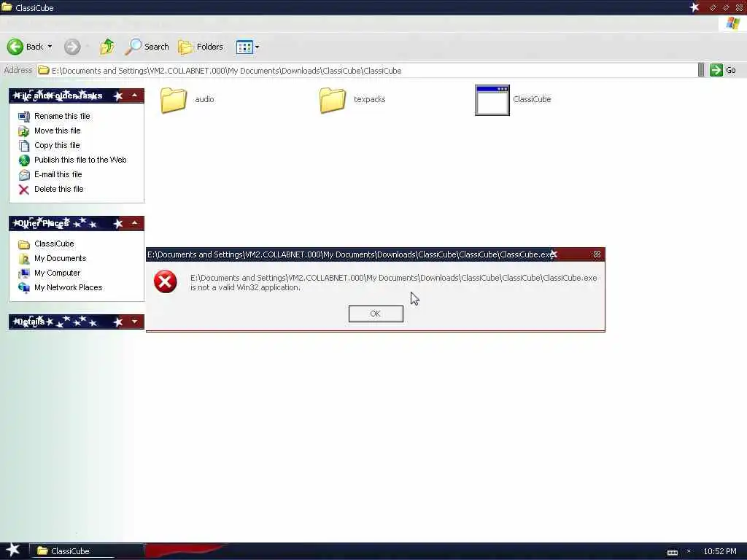This screenshot has width=747, height=560.
Task: Open My Network Places link
Action: click(68, 287)
